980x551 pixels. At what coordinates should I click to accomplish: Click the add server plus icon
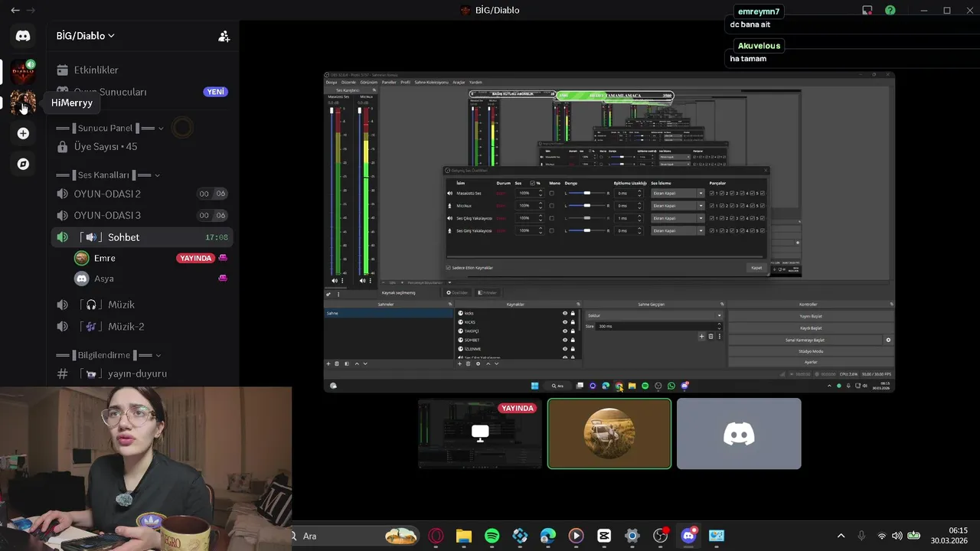[23, 133]
